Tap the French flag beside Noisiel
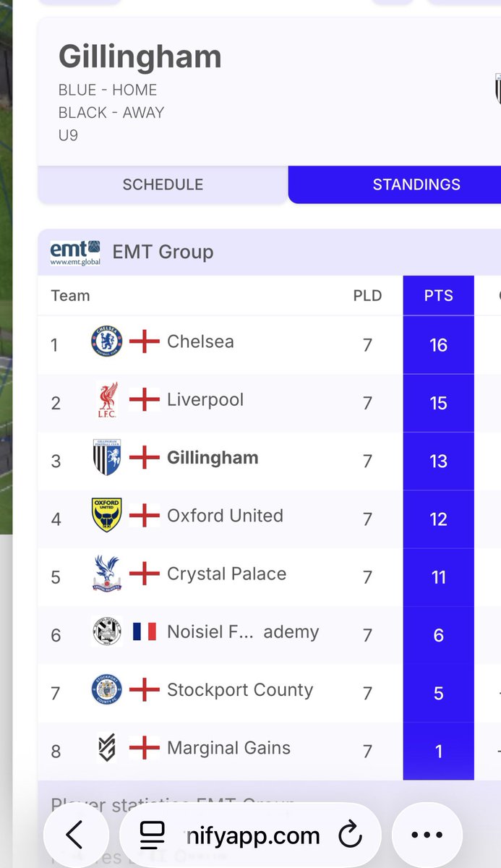This screenshot has width=501, height=868. 144,631
